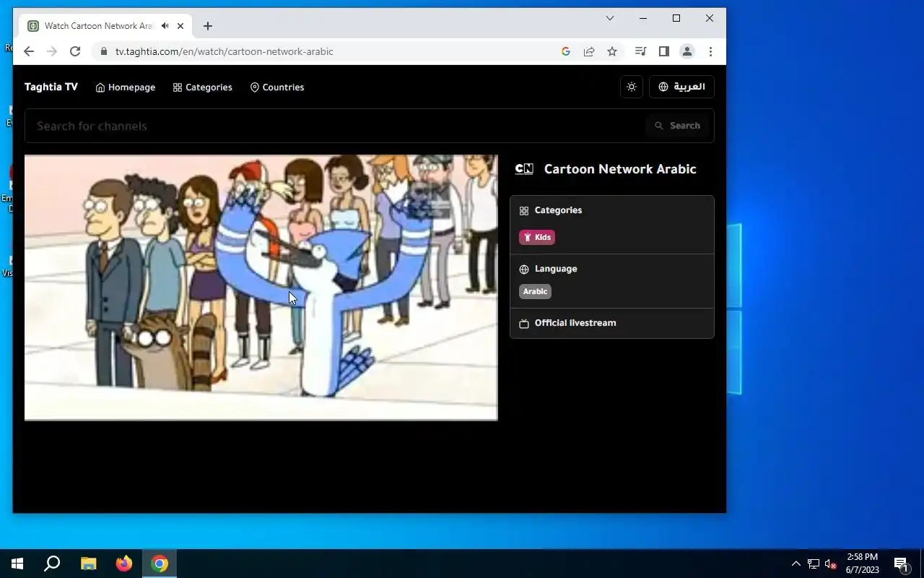The image size is (924, 578).
Task: Click Cartoon Network CN logo
Action: point(524,169)
